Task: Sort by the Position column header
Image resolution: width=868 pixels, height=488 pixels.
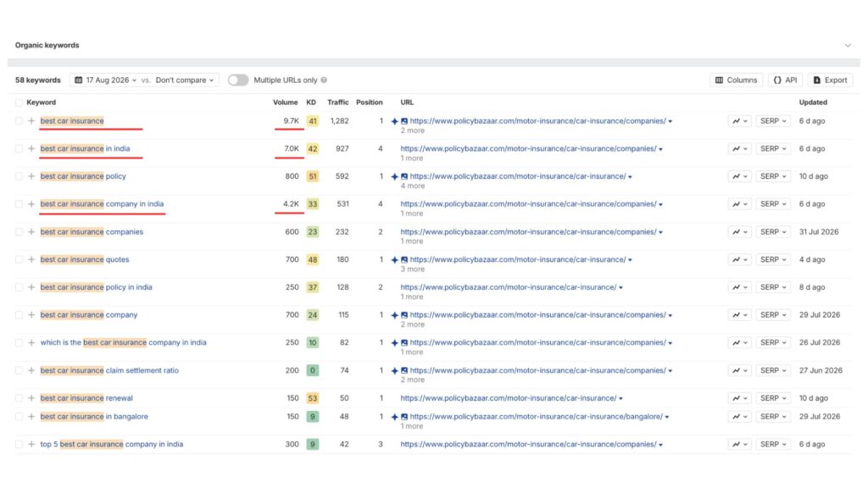Action: [x=370, y=103]
